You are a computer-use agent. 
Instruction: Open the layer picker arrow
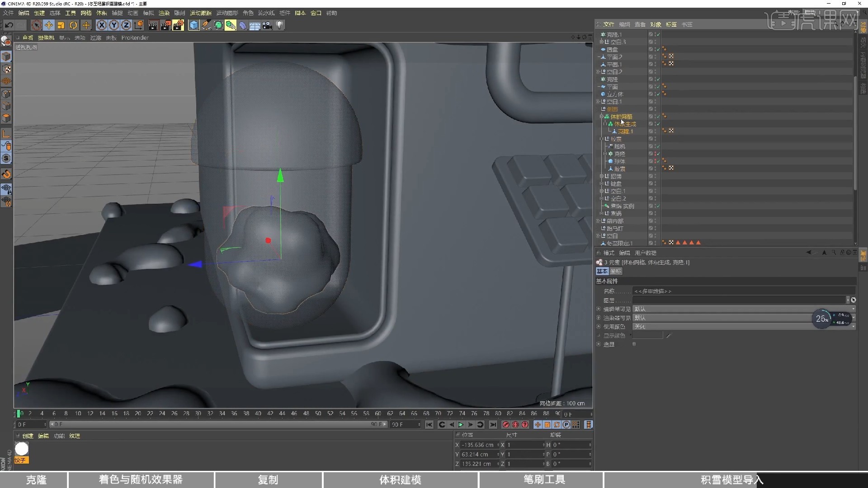coord(848,300)
